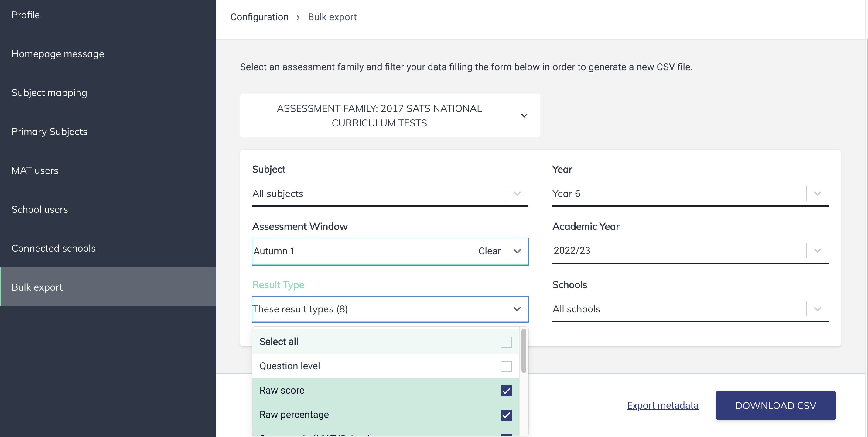Select all result types checkbox
Viewport: 868px width, 437px height.
[x=506, y=341]
